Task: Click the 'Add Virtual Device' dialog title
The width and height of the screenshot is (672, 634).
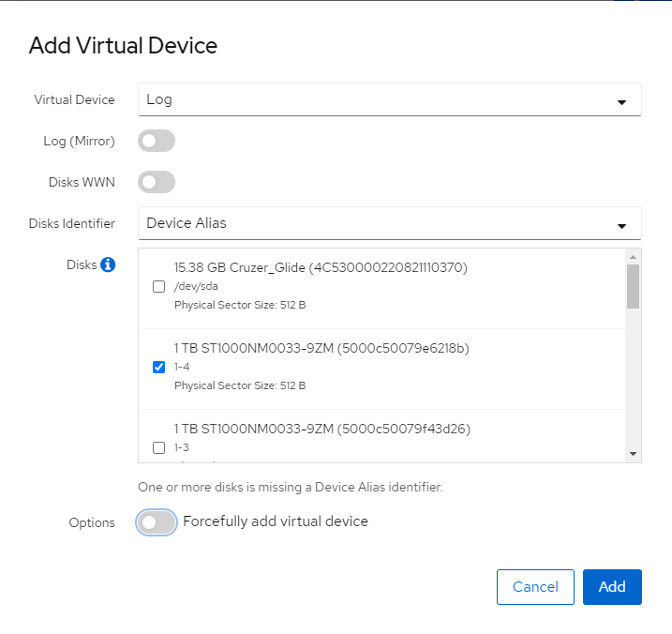Action: pos(123,45)
